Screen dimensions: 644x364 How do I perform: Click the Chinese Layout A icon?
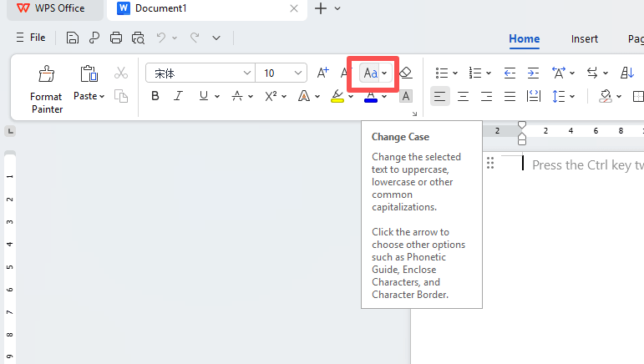pyautogui.click(x=559, y=73)
